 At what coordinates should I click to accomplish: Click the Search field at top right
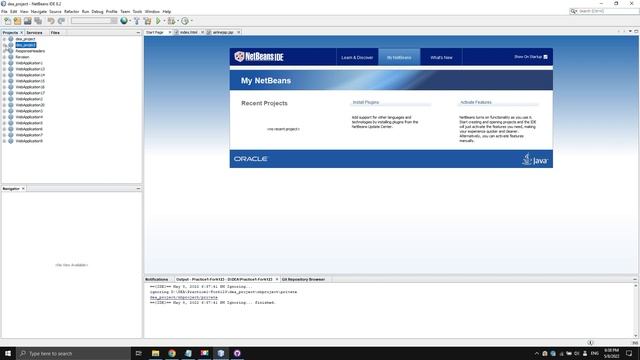(x=604, y=11)
